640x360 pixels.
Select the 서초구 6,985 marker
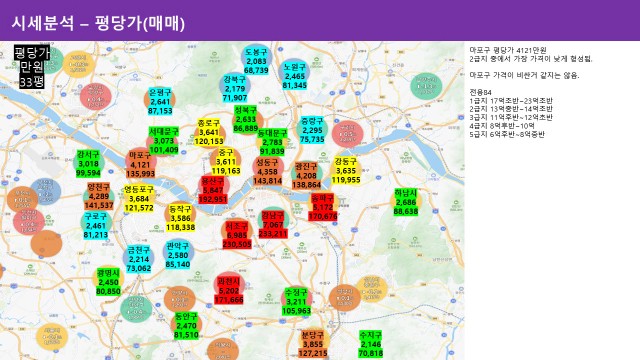237,235
